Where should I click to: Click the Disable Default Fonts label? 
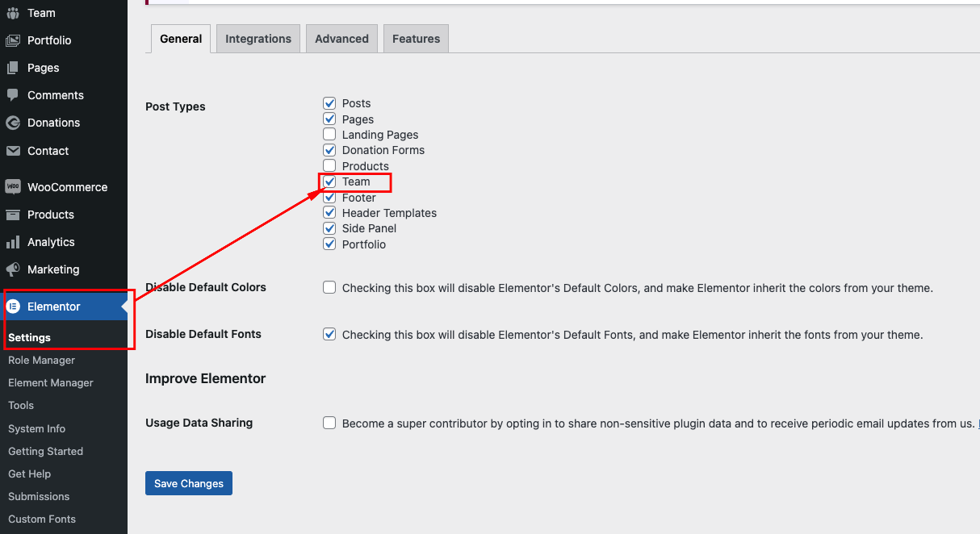pos(203,334)
